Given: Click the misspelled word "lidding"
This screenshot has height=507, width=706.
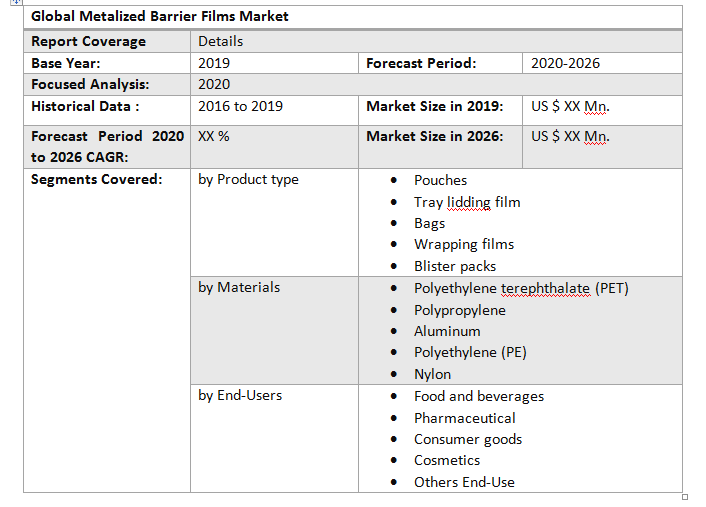Looking at the screenshot, I should coord(468,202).
